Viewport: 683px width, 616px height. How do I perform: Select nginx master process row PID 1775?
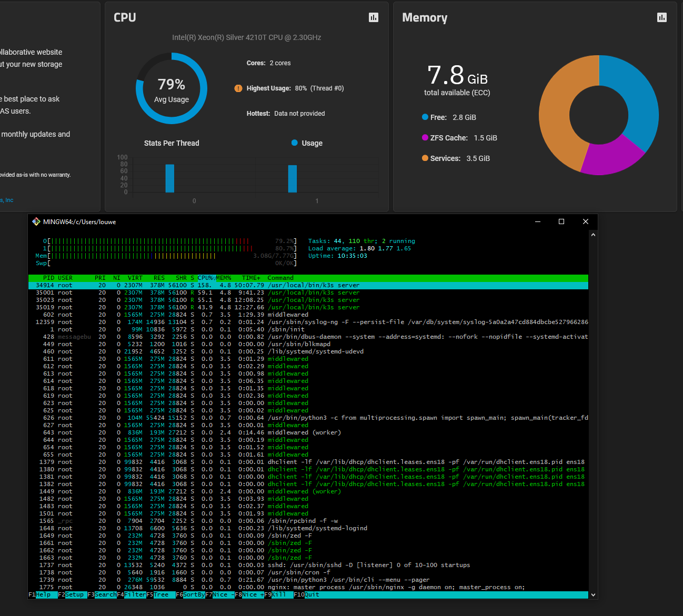coord(308,587)
